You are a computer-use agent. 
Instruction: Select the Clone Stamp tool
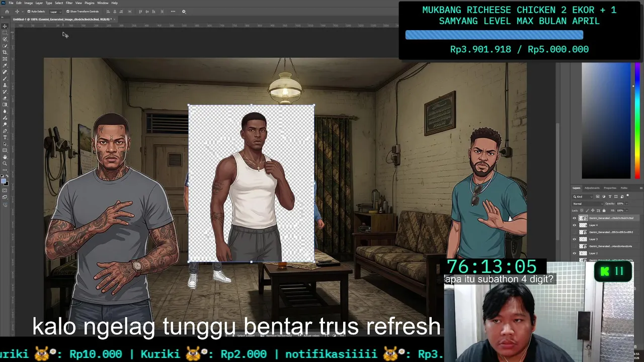click(x=5, y=85)
